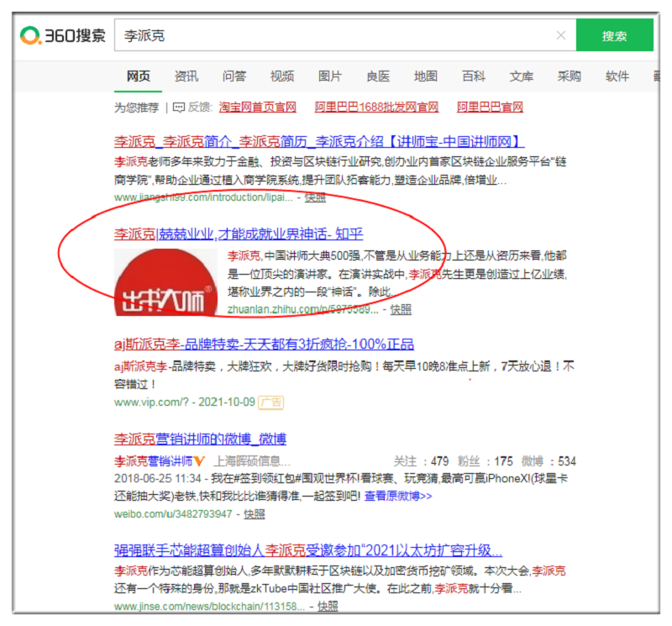Screen dimensions: 672x626
Task: Switch to the 资讯 tab
Action: (x=186, y=76)
